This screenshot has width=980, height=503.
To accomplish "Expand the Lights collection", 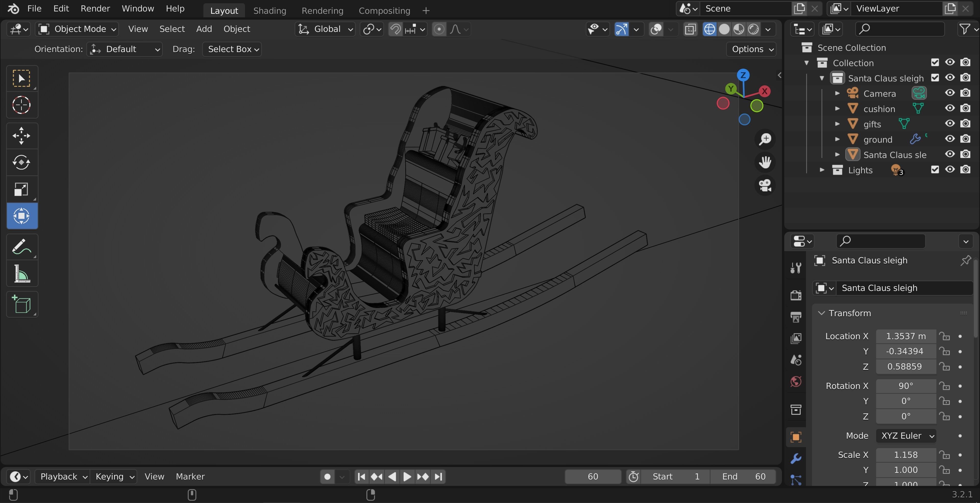I will pyautogui.click(x=822, y=170).
